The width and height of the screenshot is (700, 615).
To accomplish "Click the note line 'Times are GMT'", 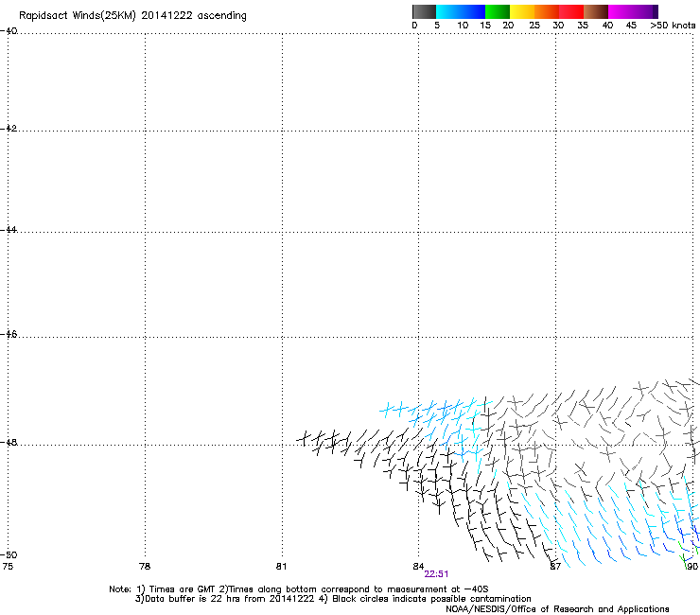I will pyautogui.click(x=183, y=589).
